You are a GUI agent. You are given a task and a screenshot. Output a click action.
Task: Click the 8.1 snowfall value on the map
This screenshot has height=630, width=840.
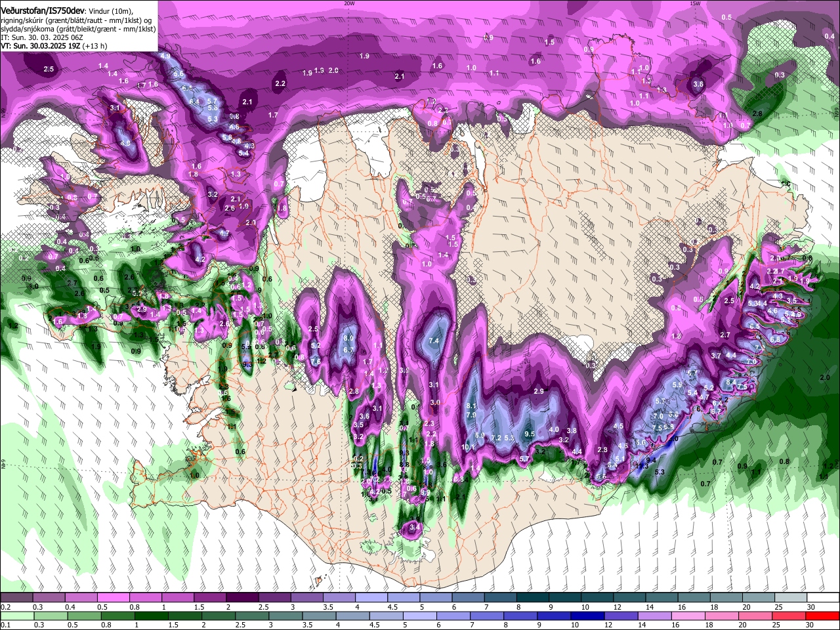(x=471, y=406)
